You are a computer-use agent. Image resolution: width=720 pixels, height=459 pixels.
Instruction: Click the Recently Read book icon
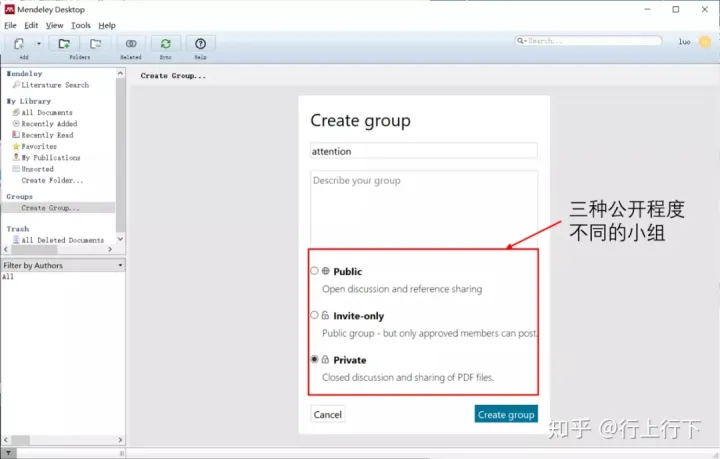[x=16, y=134]
